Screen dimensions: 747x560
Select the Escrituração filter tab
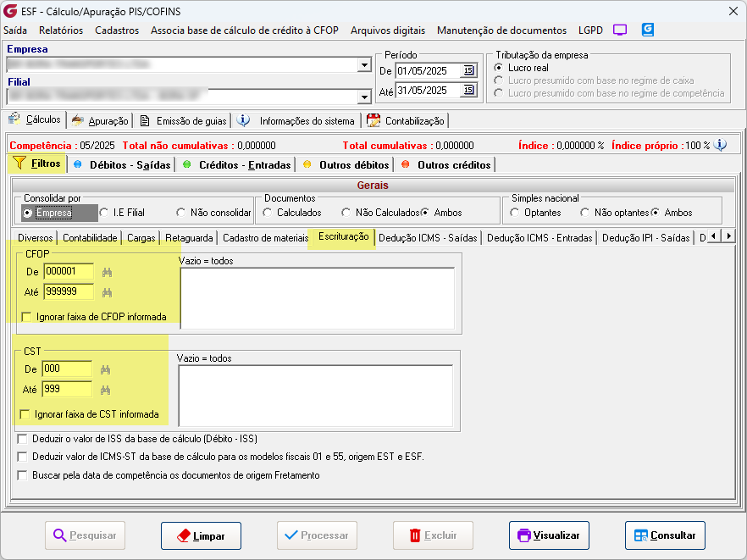point(344,236)
